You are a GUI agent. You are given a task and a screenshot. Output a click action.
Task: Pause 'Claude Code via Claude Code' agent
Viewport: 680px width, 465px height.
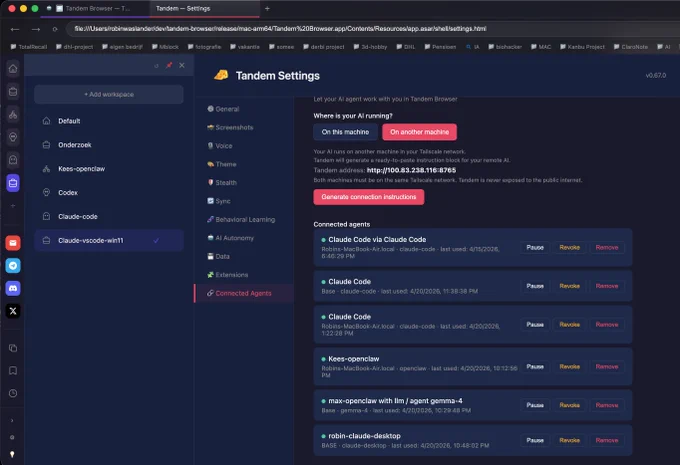coord(535,247)
